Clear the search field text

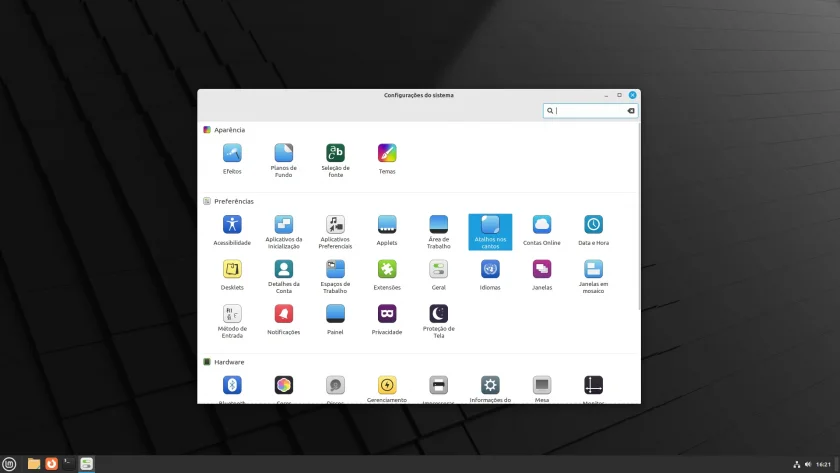click(x=631, y=111)
